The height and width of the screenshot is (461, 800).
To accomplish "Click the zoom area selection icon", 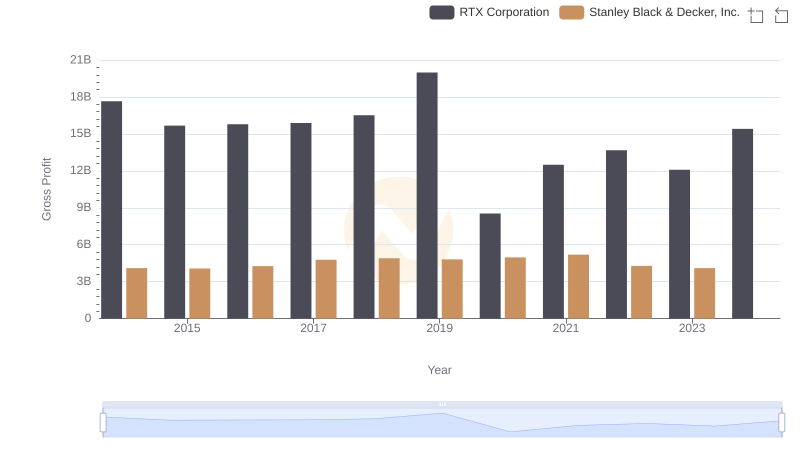I will click(756, 15).
